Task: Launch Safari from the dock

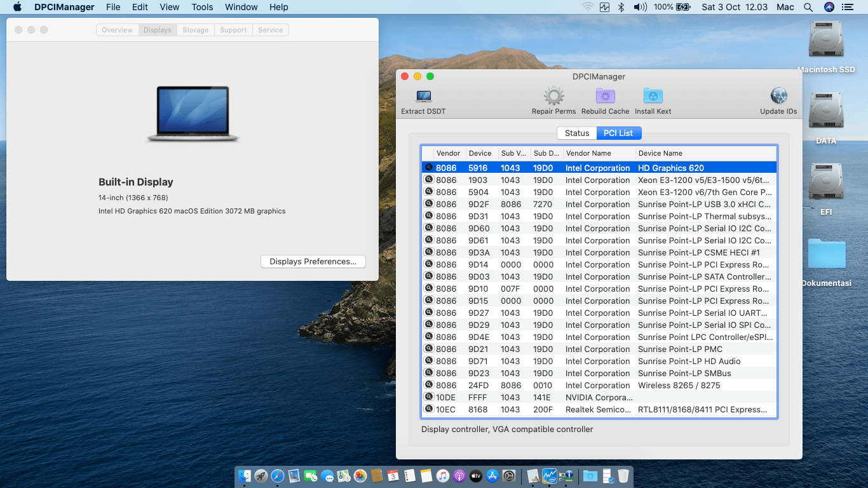Action: (278, 476)
